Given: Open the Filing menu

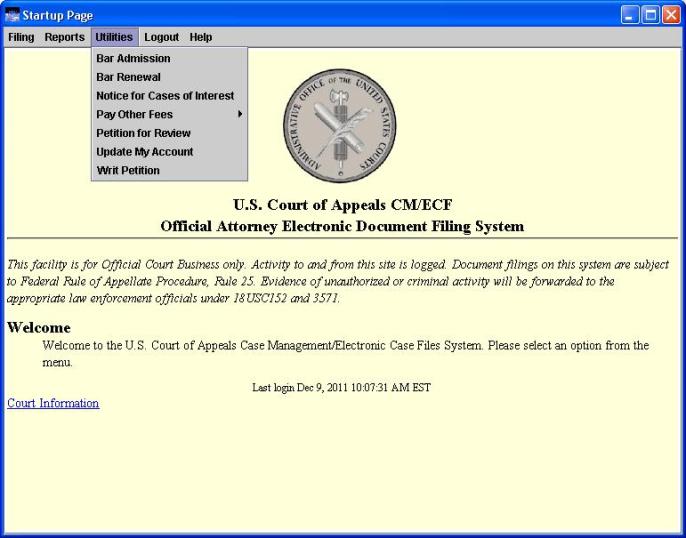Looking at the screenshot, I should 21,37.
